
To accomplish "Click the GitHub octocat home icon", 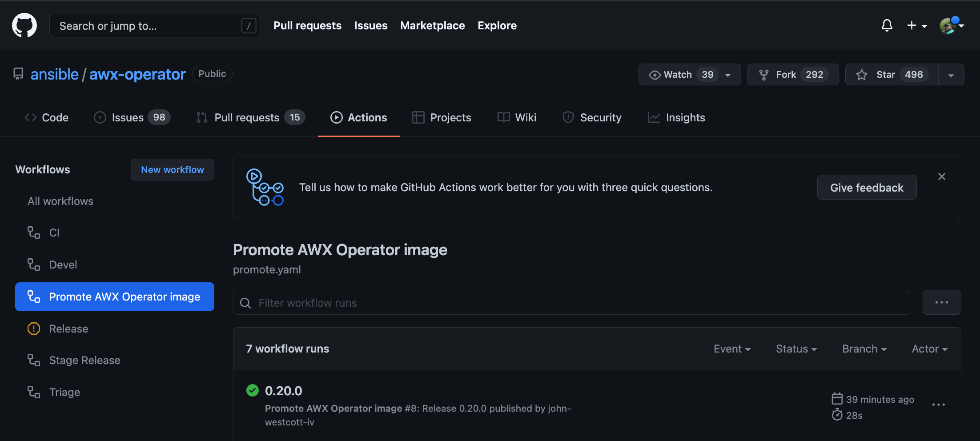I will (x=24, y=25).
